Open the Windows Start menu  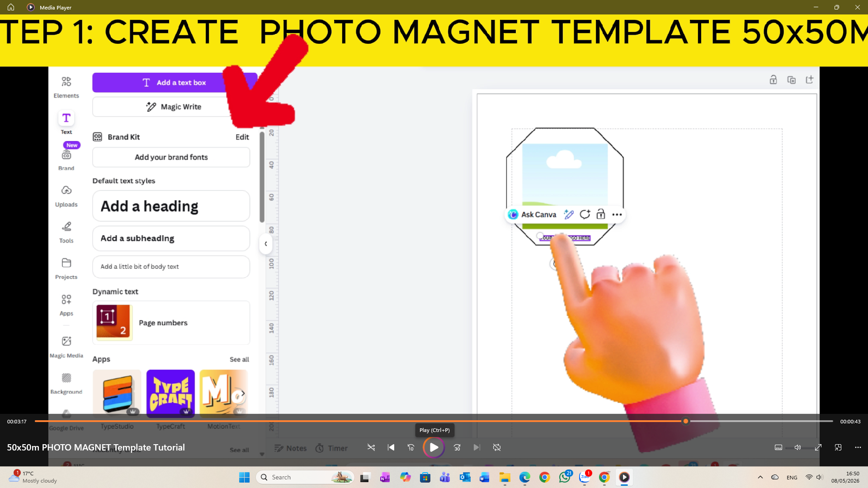pyautogui.click(x=244, y=477)
